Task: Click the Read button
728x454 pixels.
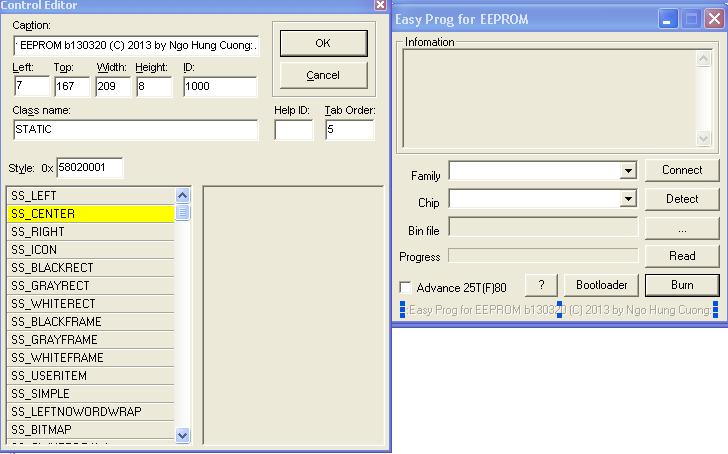Action: click(x=682, y=256)
